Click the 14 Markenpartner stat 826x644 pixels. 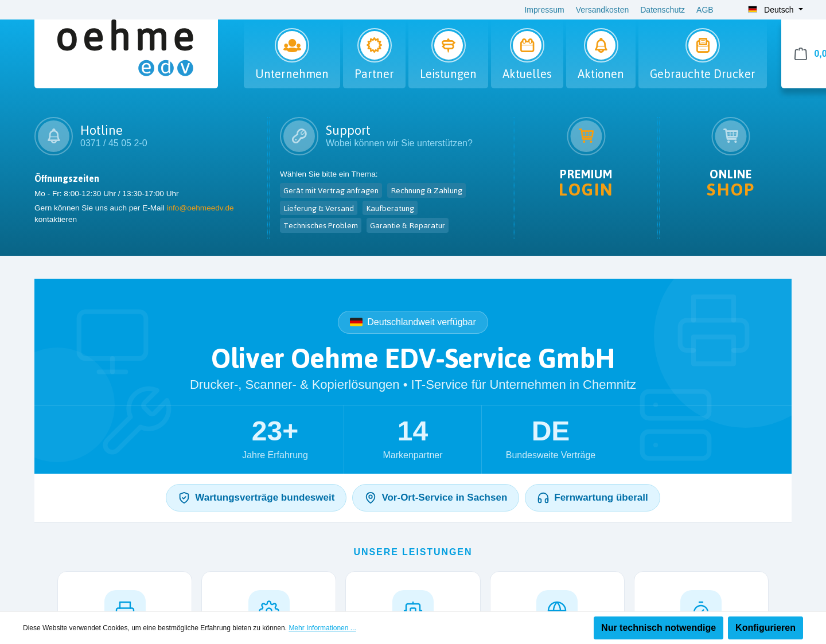coord(413,439)
